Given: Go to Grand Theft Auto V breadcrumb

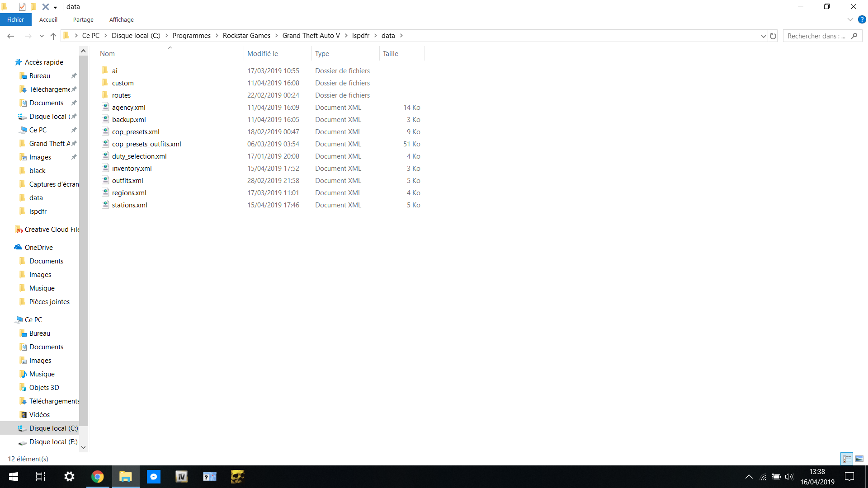Looking at the screenshot, I should tap(311, 36).
